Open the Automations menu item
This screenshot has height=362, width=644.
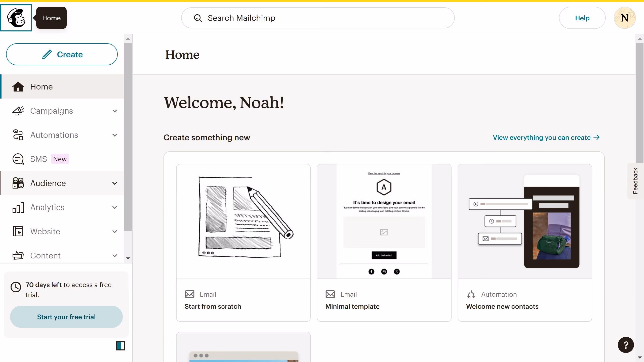62,135
